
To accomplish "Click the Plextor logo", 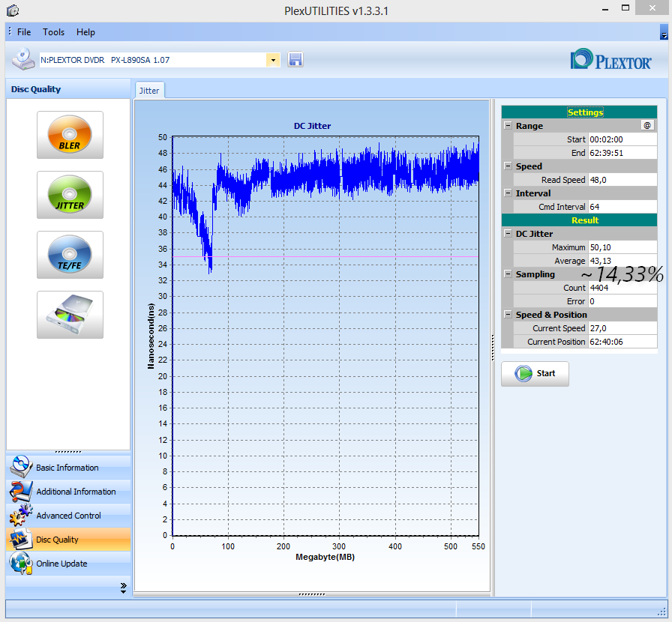I will pos(610,60).
